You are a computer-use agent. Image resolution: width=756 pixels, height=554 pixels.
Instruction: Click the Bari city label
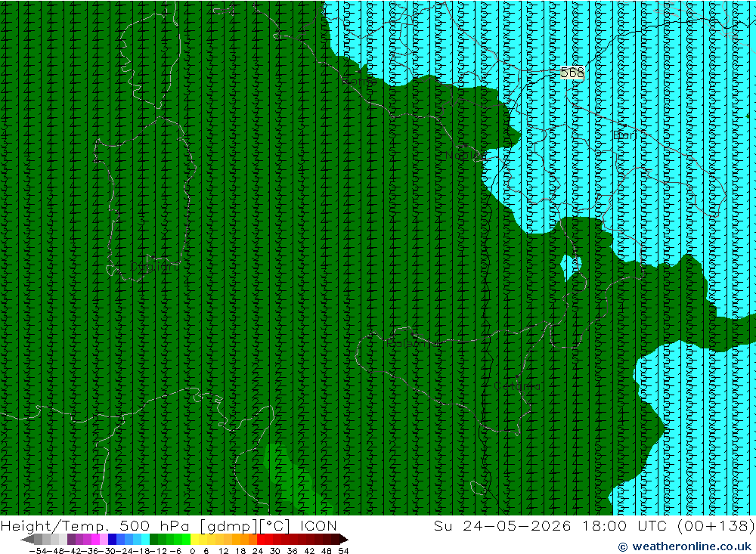(x=625, y=135)
